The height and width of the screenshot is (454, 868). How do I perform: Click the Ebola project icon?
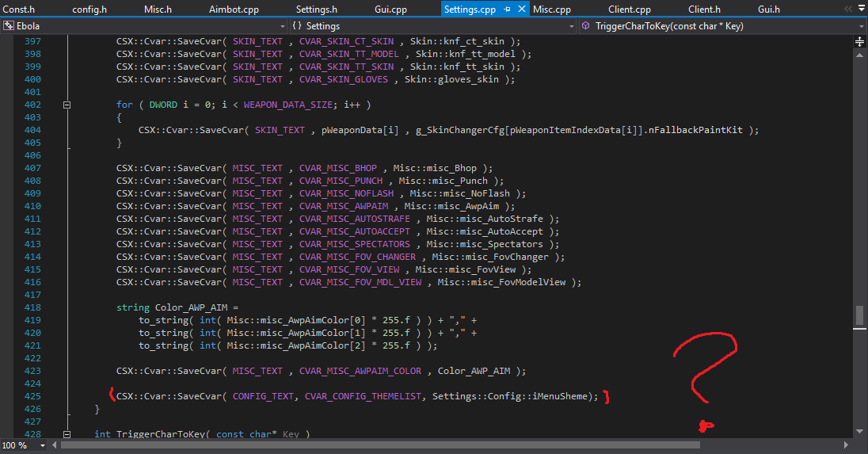(8, 26)
